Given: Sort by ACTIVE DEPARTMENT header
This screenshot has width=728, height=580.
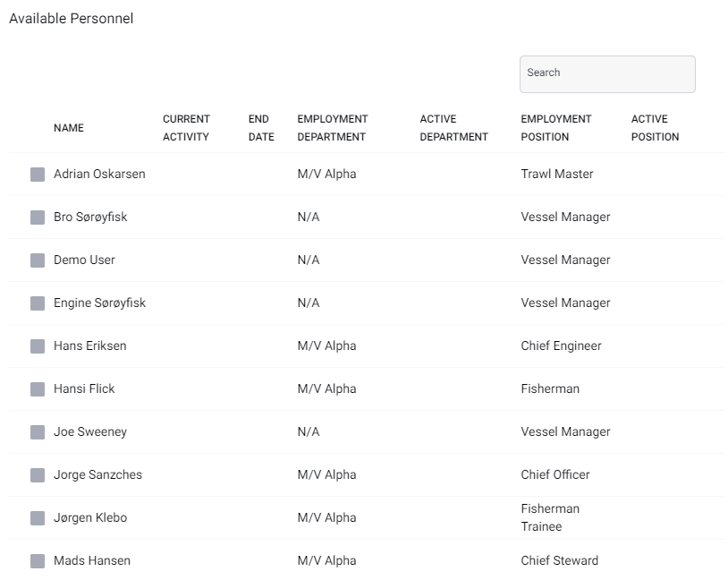Looking at the screenshot, I should [x=453, y=128].
